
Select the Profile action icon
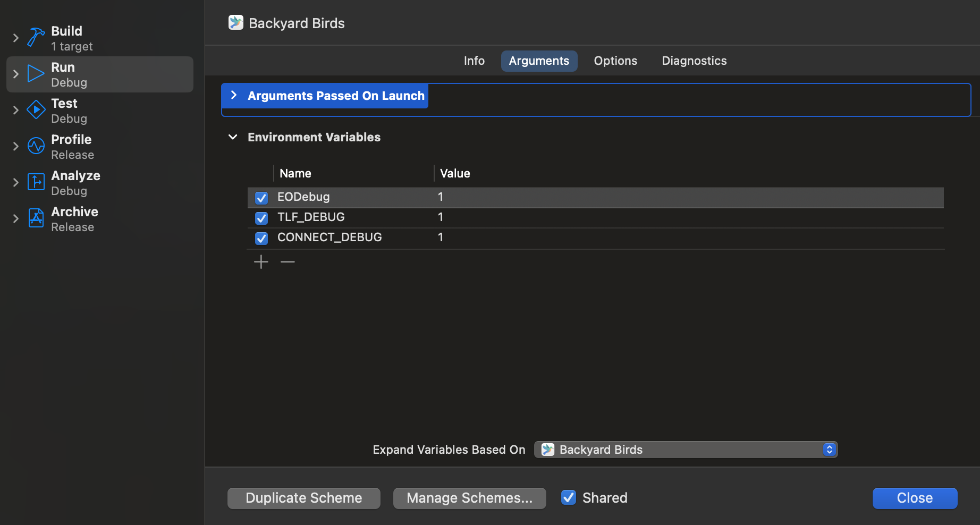click(x=35, y=146)
